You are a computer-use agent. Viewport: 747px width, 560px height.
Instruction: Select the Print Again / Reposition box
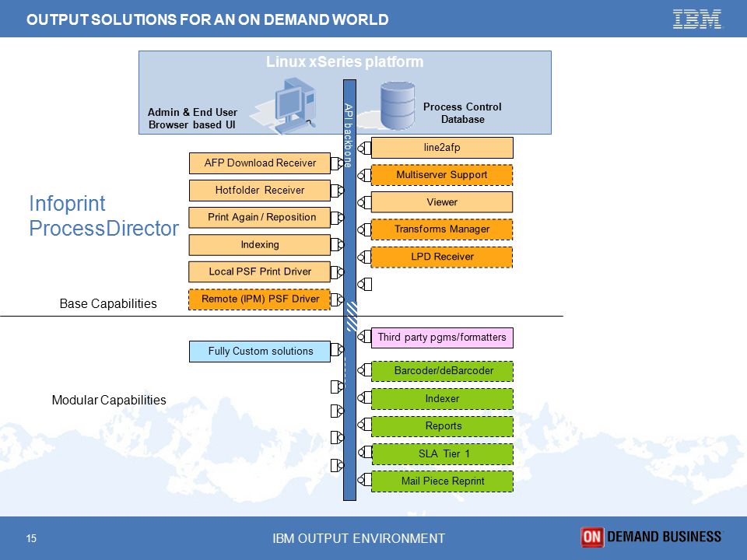point(260,218)
